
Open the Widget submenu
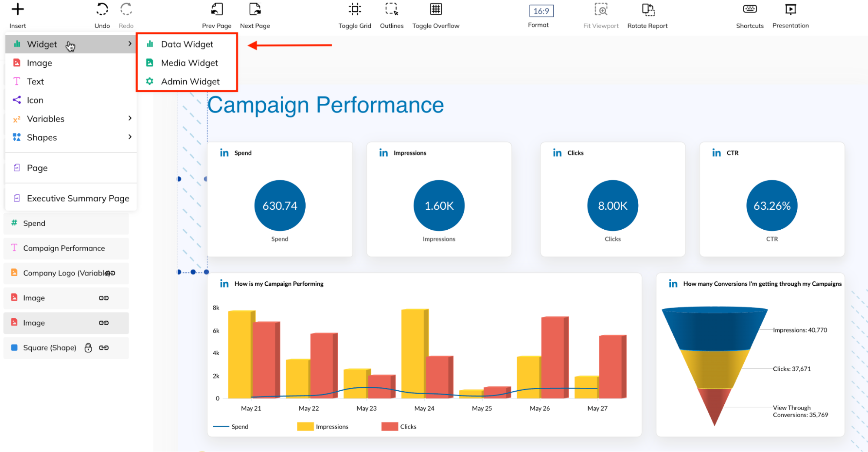click(x=42, y=44)
